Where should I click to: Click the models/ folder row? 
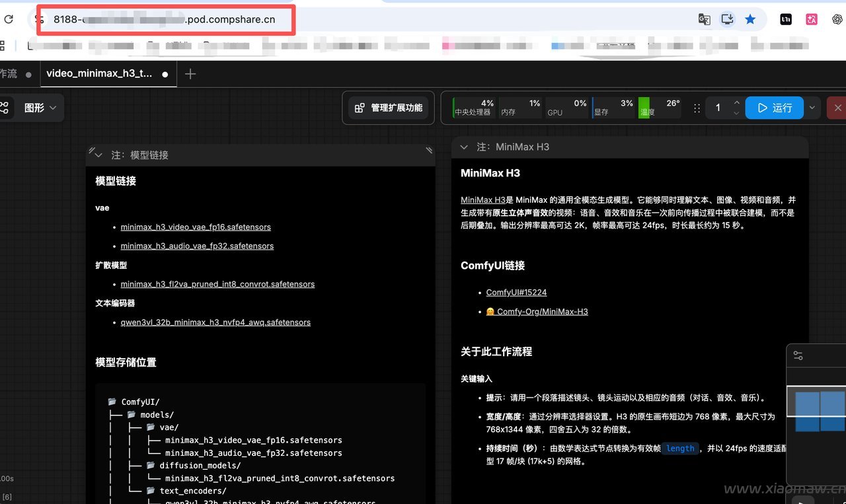click(x=151, y=415)
